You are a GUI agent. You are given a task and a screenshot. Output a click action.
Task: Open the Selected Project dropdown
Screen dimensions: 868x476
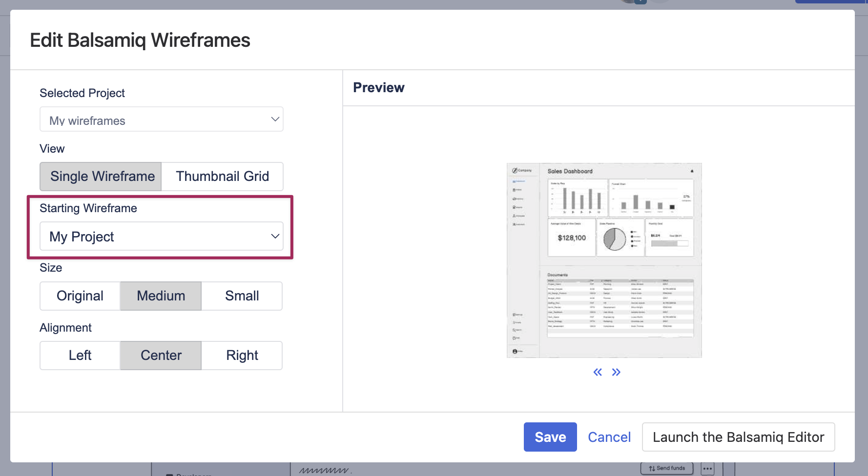click(161, 119)
